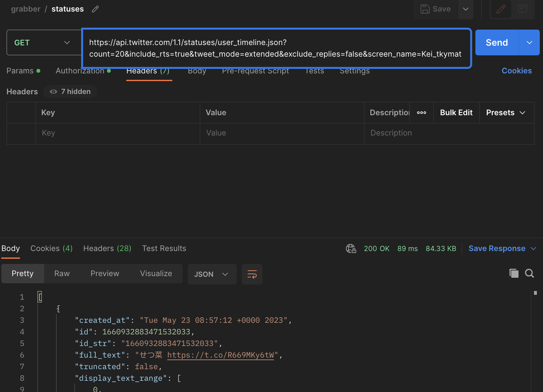Viewport: 543px width, 392px height.
Task: Switch to Raw view
Action: [x=62, y=274]
